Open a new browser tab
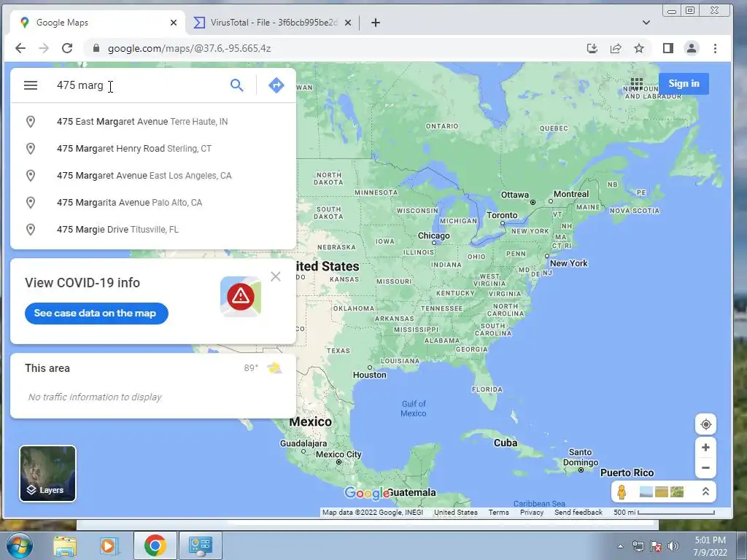This screenshot has width=747, height=560. pyautogui.click(x=376, y=23)
